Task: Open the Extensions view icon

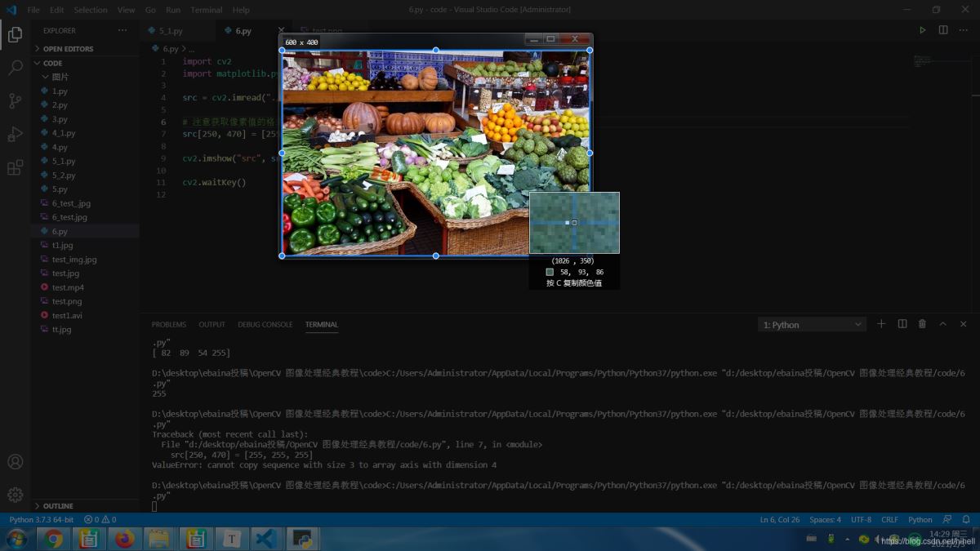Action: pos(15,168)
